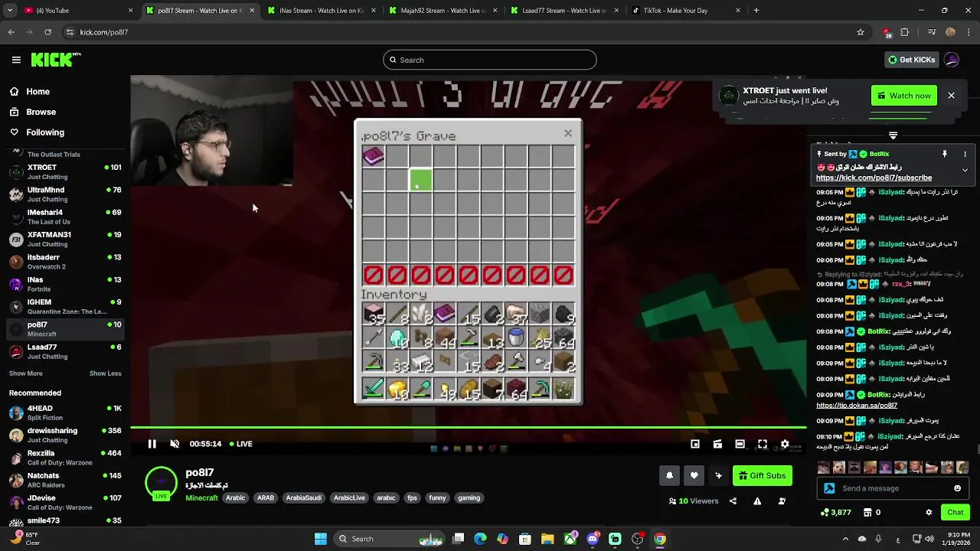Focus the Kick search box
The width and height of the screenshot is (980, 551).
490,60
